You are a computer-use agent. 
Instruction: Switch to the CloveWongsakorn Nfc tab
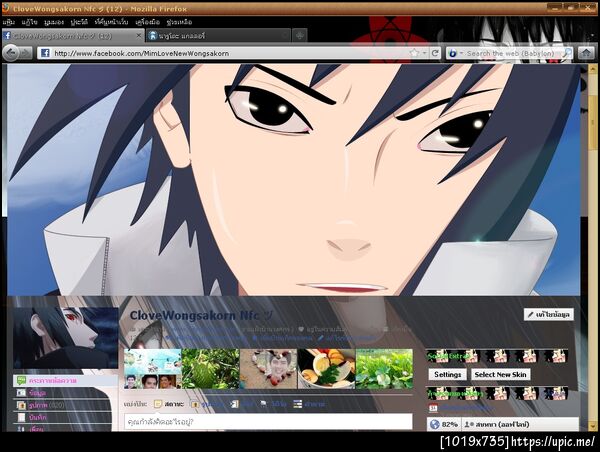(x=73, y=36)
